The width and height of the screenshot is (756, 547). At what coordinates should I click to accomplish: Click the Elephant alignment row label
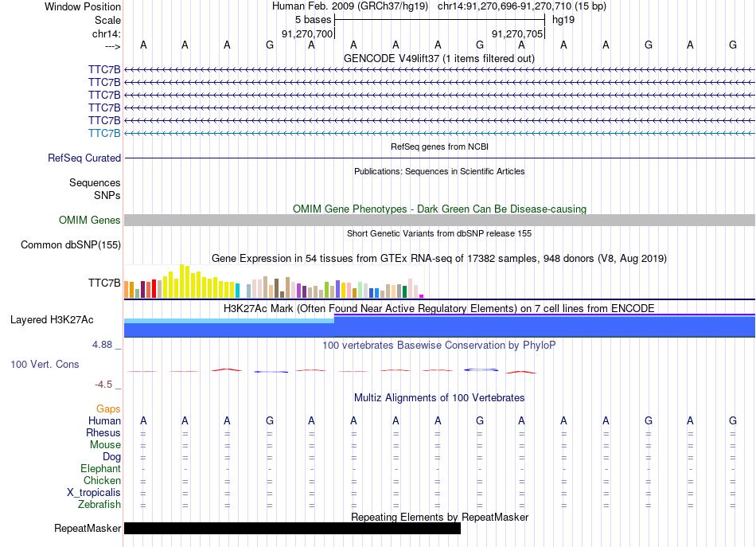101,468
